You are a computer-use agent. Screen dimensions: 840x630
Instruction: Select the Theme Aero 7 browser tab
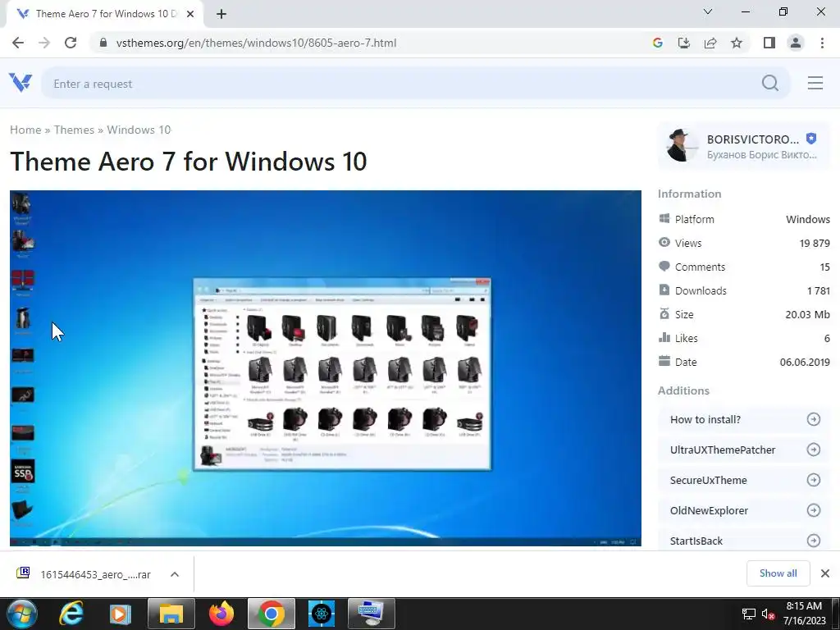(105, 14)
